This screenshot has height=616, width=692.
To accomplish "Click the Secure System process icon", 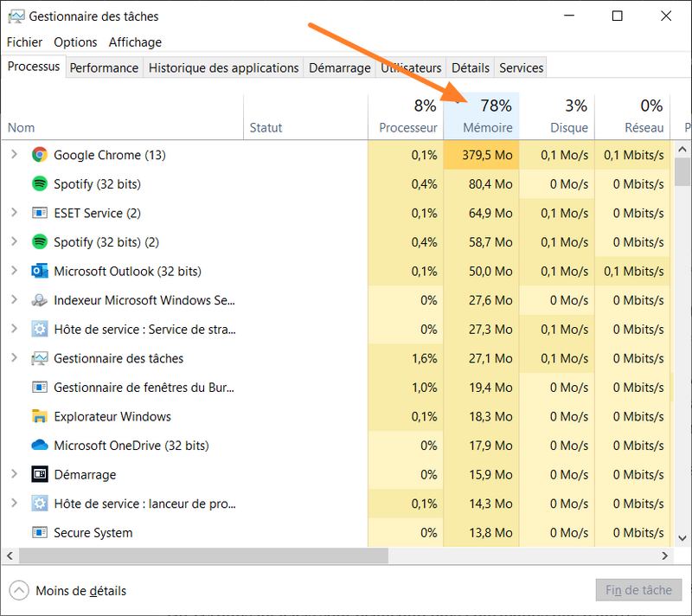I will (39, 532).
